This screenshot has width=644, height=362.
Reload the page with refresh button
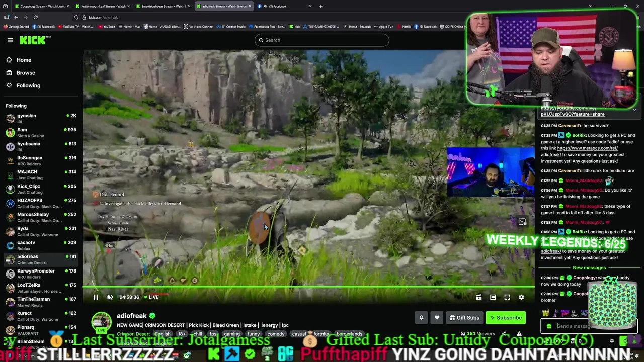coord(36,17)
